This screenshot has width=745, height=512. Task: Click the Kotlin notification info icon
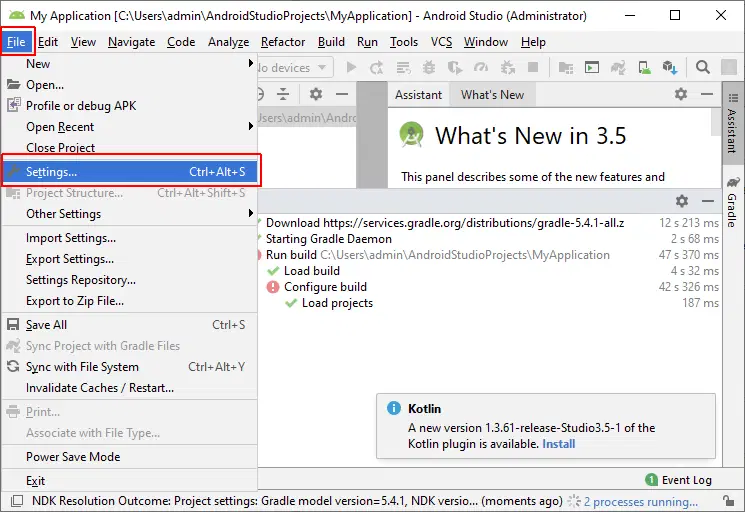click(x=394, y=408)
